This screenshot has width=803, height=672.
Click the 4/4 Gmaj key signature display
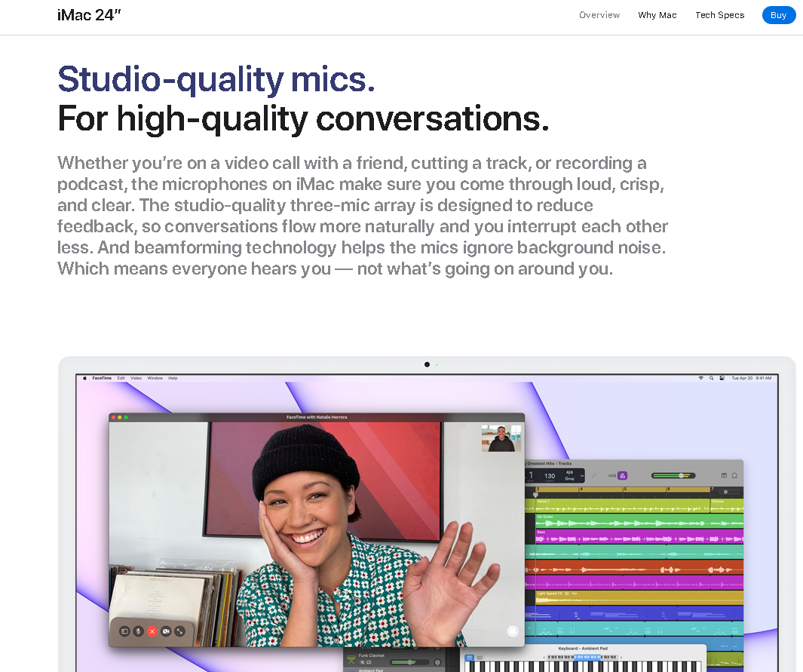[x=569, y=475]
